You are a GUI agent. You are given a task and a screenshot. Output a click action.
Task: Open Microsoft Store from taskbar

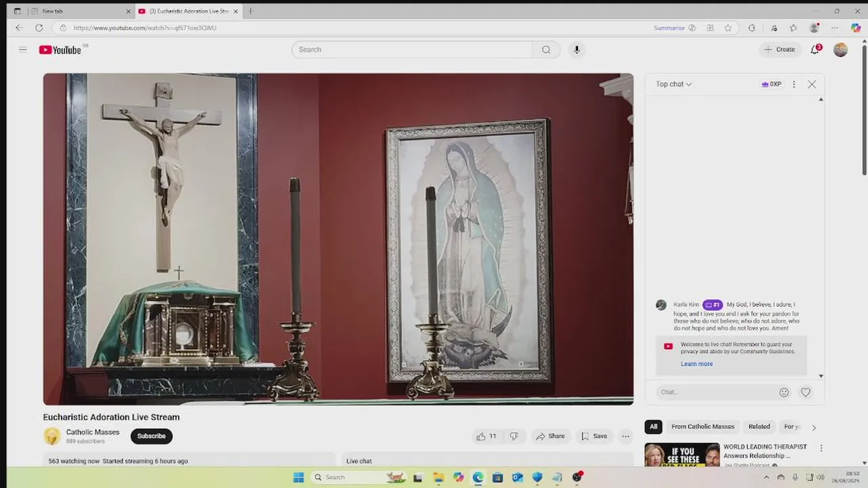[497, 477]
